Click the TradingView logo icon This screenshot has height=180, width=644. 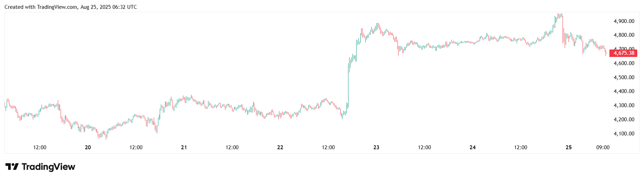click(x=12, y=167)
